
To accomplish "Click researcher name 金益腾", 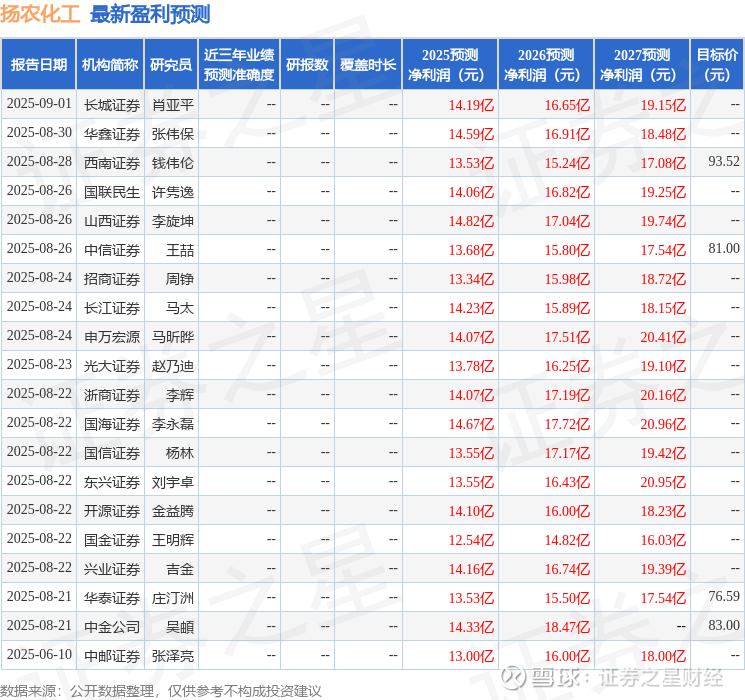I will 173,510.
